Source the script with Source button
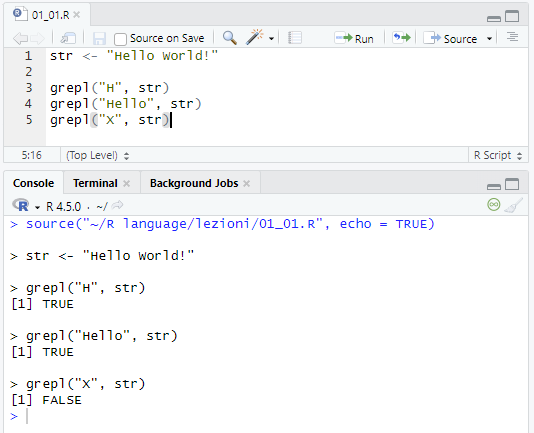 coord(450,38)
